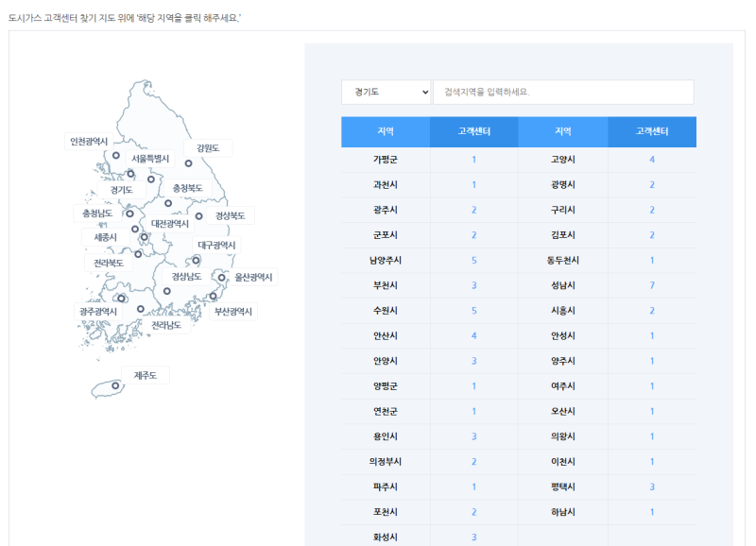Choose 경상북도 on the map

click(x=230, y=215)
